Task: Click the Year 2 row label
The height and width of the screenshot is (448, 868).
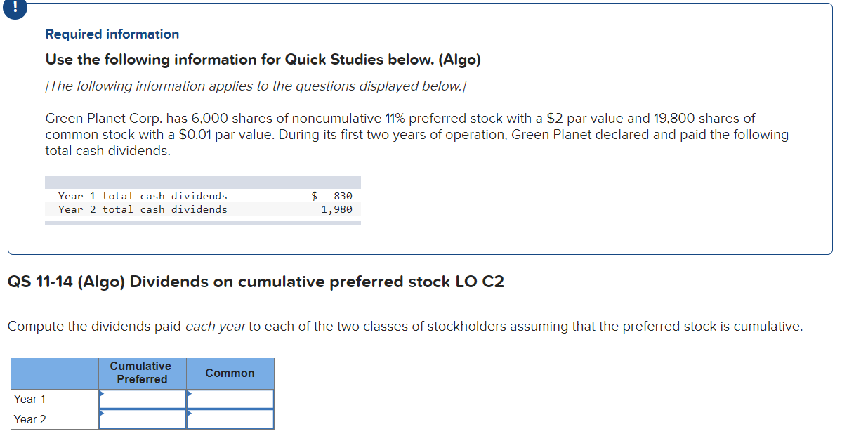Action: click(x=29, y=419)
